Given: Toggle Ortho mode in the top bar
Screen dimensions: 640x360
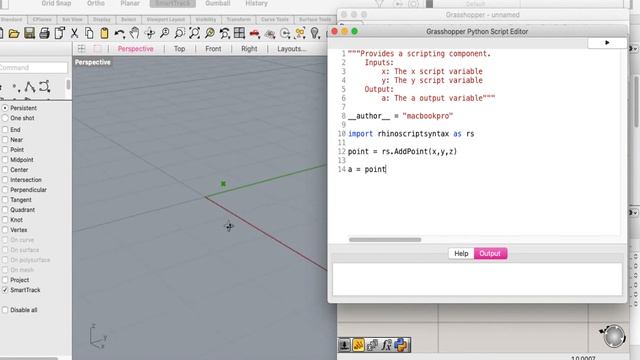Looking at the screenshot, I should coord(96,3).
